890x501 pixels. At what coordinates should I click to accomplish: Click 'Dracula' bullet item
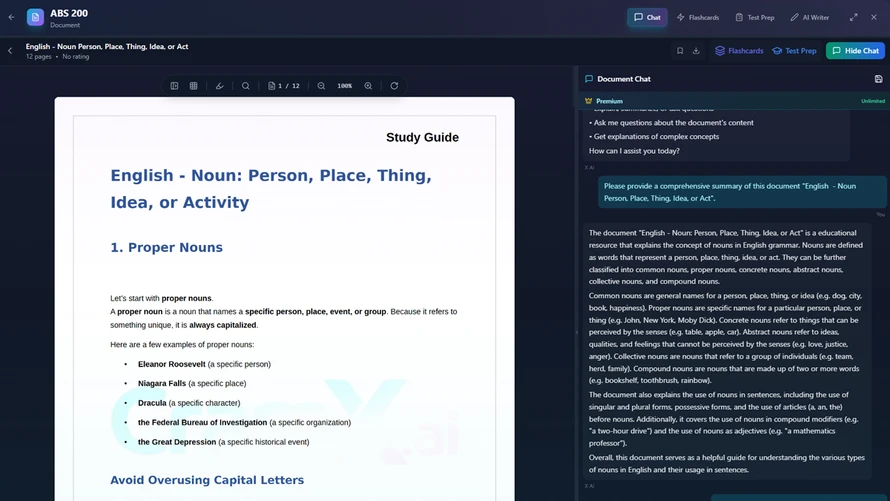[x=189, y=403]
